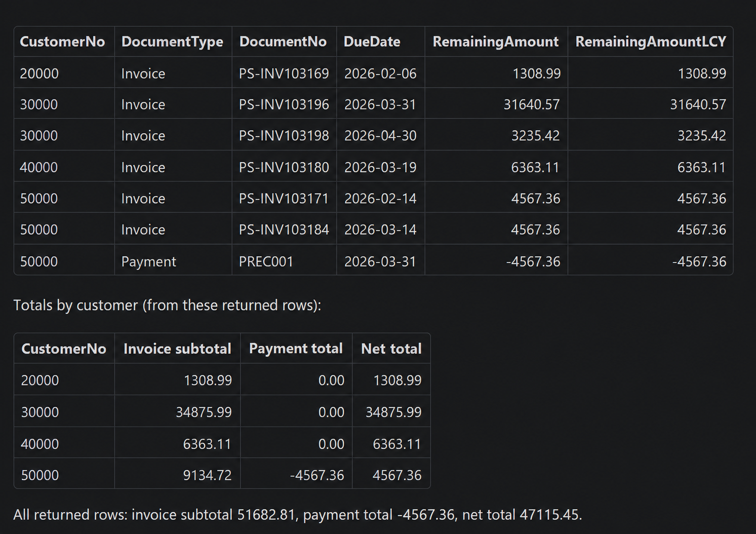Click the PREC001 payment document number
The height and width of the screenshot is (534, 756).
click(266, 261)
